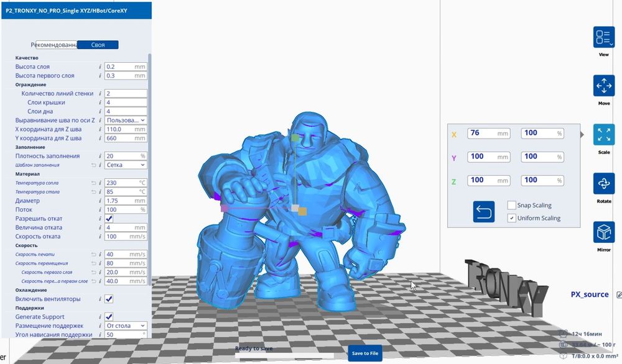The image size is (622, 364).
Task: Click the 12ч 16мин print time text
Action: pyautogui.click(x=587, y=334)
